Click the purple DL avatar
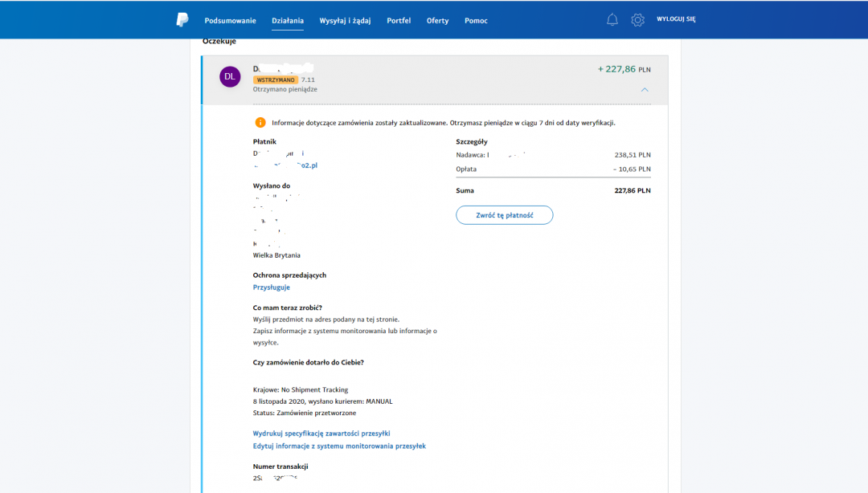Screen dimensions: 868x493 (230, 76)
